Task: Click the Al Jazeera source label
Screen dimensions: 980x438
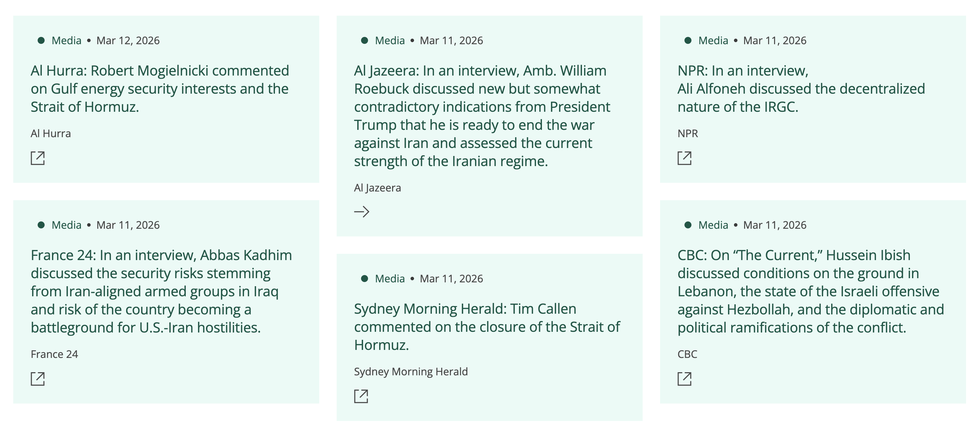Action: pos(377,188)
